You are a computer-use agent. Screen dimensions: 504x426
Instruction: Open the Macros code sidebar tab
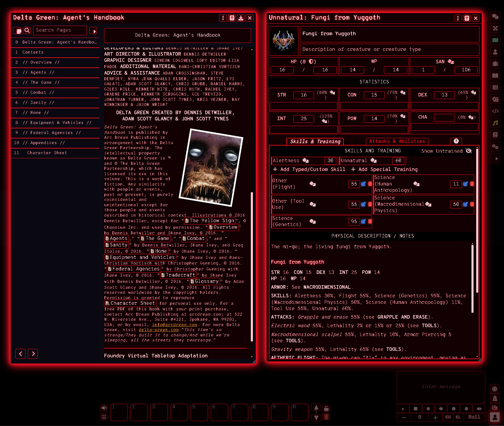495,111
